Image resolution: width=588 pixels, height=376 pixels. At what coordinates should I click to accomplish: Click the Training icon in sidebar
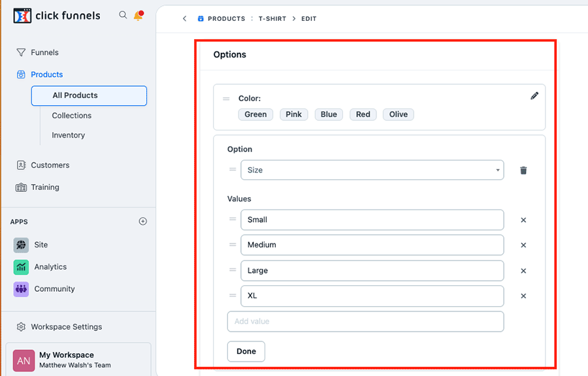pos(21,187)
